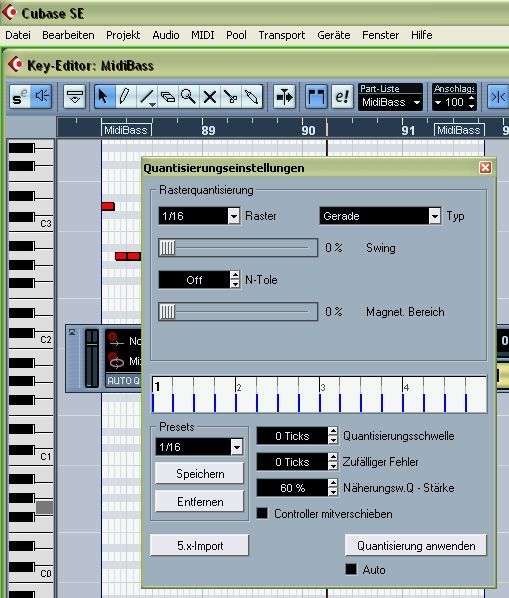
Task: Toggle the Snap icon at toolbar edge
Action: point(498,97)
